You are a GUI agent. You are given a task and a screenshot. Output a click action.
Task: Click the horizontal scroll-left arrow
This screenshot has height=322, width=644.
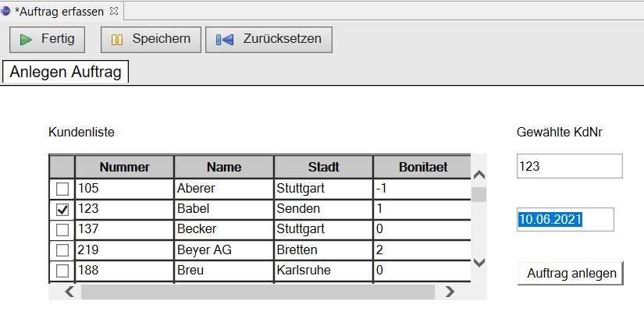[69, 292]
